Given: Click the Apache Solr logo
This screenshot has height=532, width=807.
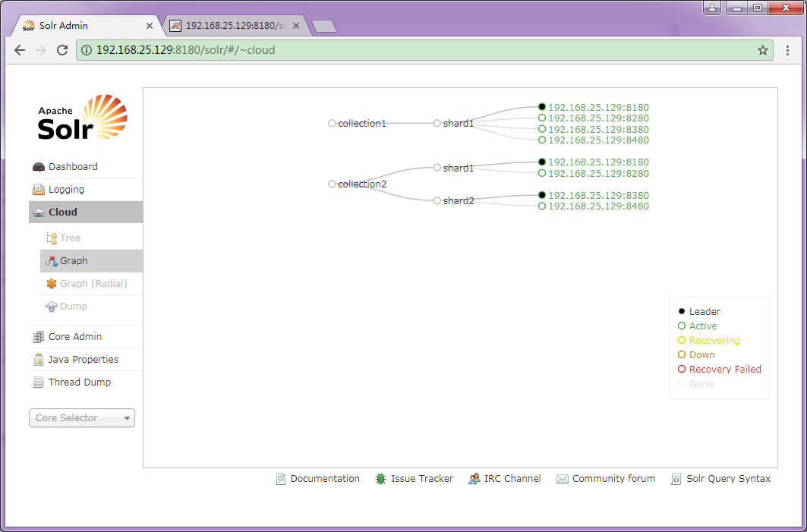Looking at the screenshot, I should point(82,118).
